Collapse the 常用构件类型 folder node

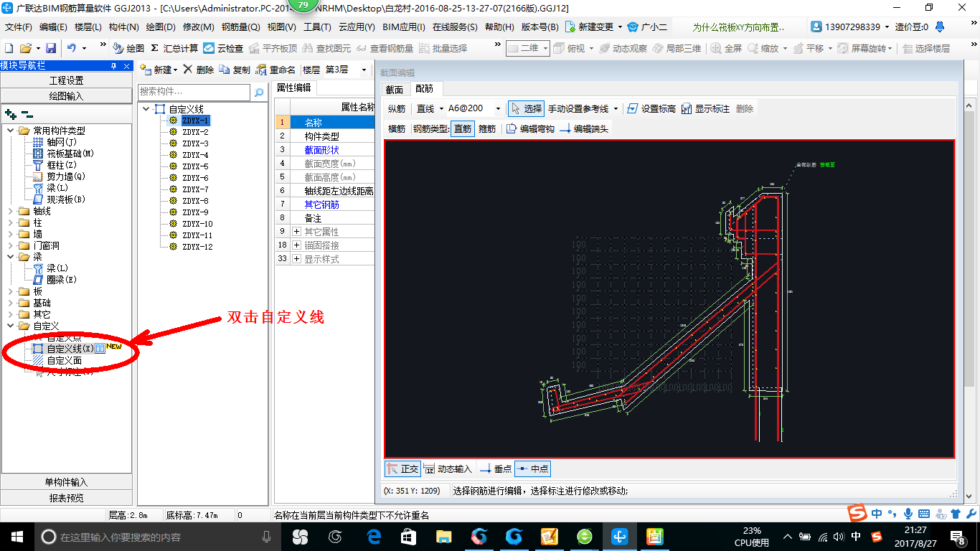coord(10,131)
